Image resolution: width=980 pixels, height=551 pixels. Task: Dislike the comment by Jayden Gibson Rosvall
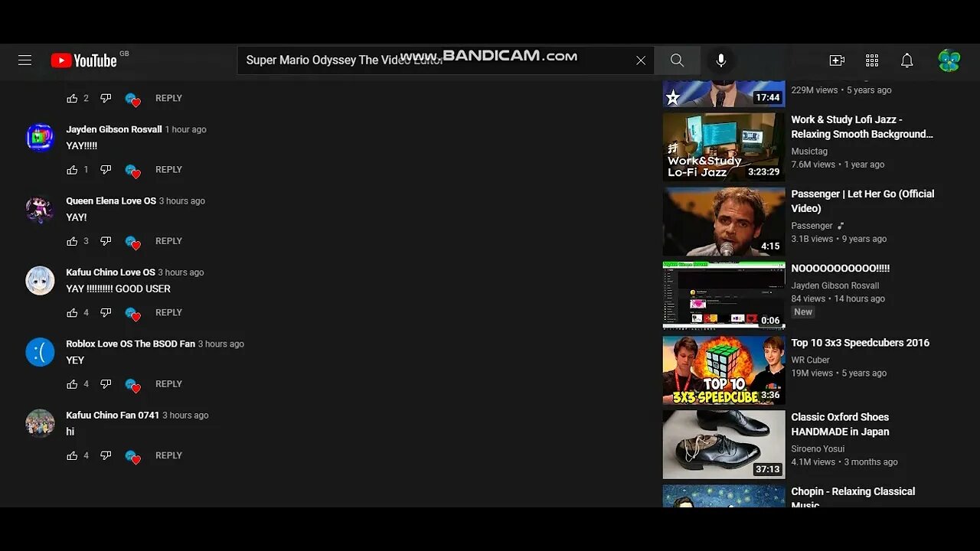pyautogui.click(x=106, y=170)
